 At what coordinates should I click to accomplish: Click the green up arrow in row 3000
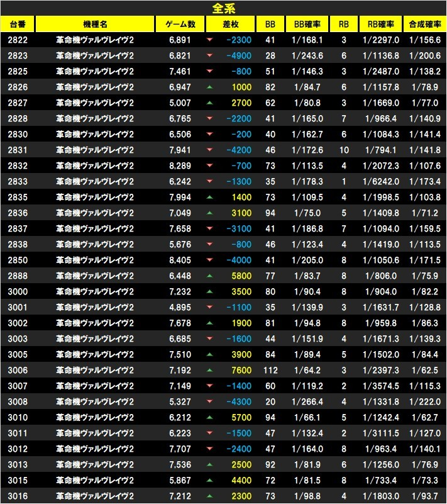point(210,291)
